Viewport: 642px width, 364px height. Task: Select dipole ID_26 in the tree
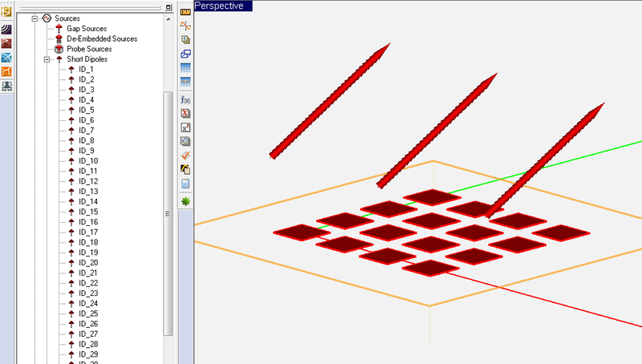pyautogui.click(x=88, y=324)
